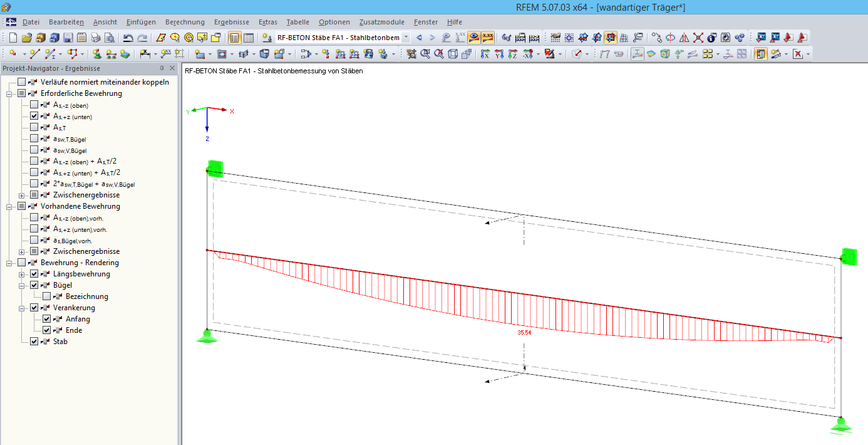This screenshot has width=868, height=445.
Task: Check As,-z (oben),vorh. box
Action: (x=34, y=217)
